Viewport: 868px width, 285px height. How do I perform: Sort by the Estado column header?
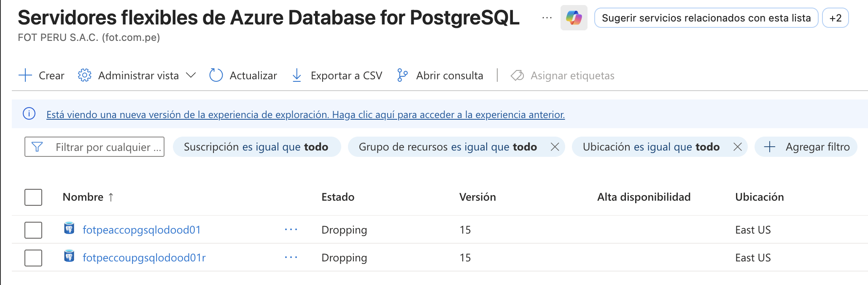(338, 197)
